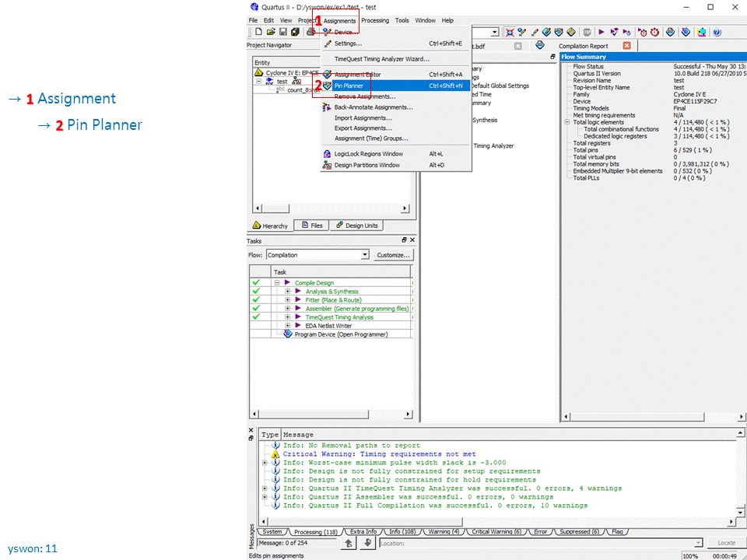Choose Back-Annotate Assignments... menu entry

pyautogui.click(x=396, y=107)
